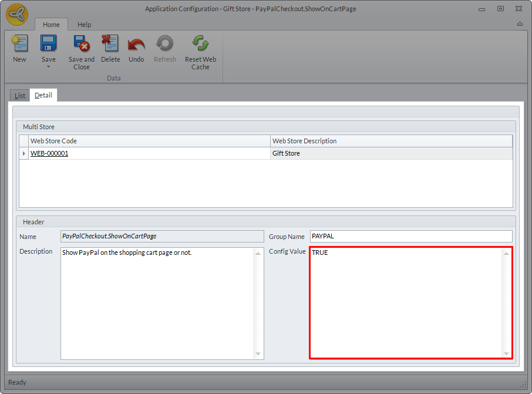Collapse the ribbon using the chevron
The width and height of the screenshot is (532, 394).
coord(520,24)
